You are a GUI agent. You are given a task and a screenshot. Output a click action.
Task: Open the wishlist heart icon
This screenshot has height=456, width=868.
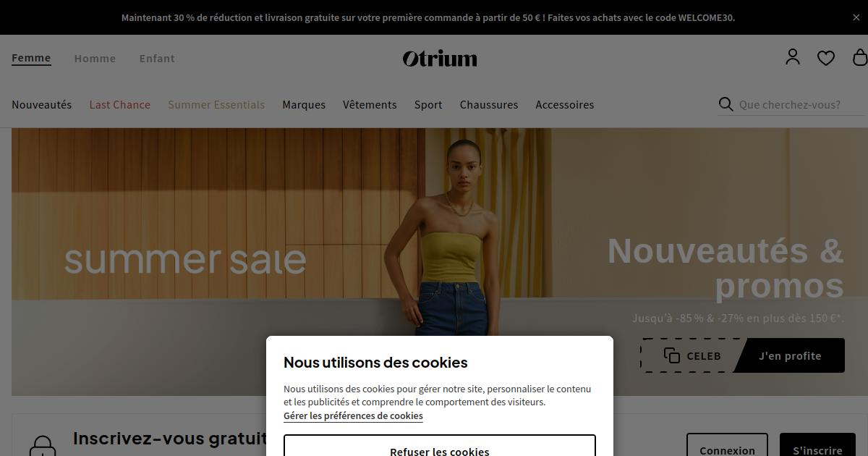click(826, 58)
